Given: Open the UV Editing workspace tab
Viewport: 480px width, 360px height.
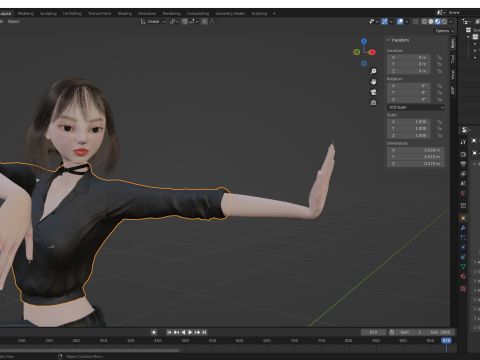Looking at the screenshot, I should click(72, 14).
